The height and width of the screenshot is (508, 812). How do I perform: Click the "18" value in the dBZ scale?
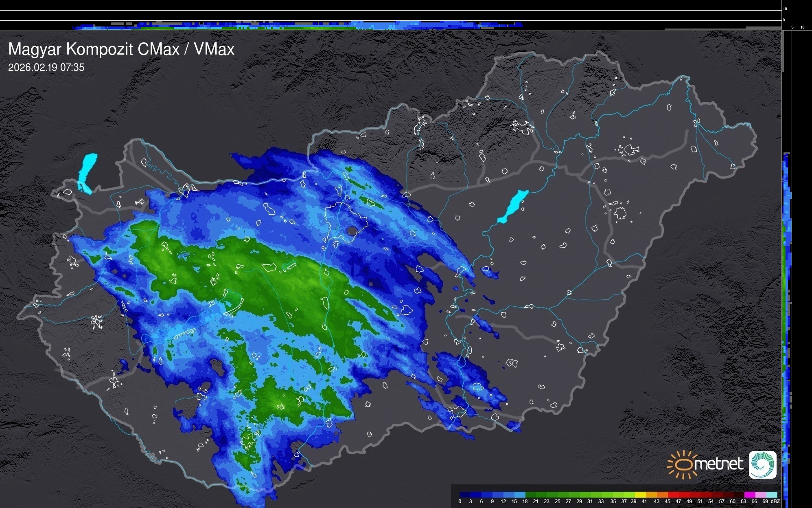(525, 501)
